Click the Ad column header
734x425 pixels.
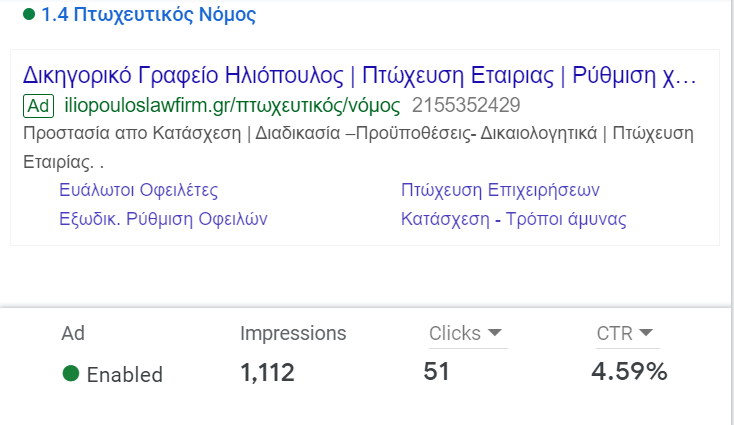tap(73, 334)
